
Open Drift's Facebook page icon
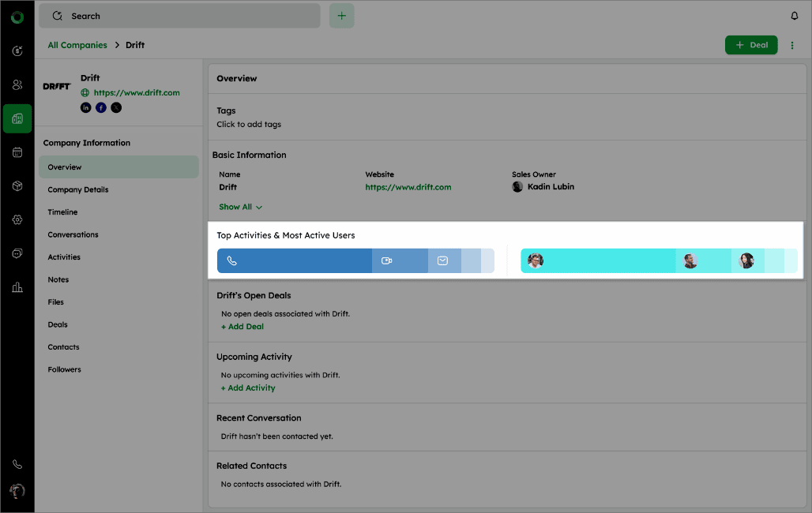coord(101,107)
